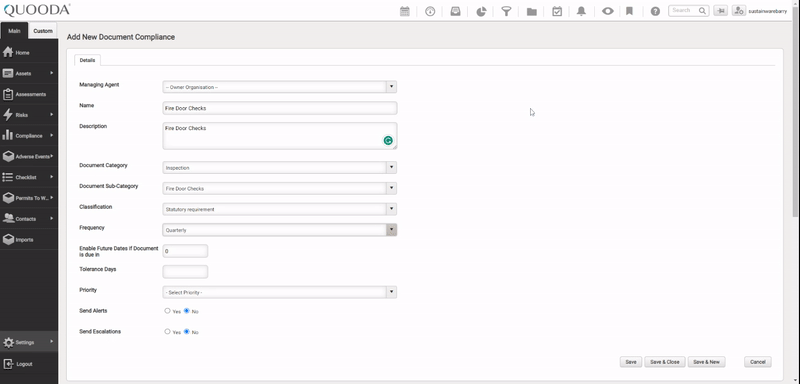This screenshot has width=800, height=384.
Task: Open the calendar icon in top toolbar
Action: (405, 11)
